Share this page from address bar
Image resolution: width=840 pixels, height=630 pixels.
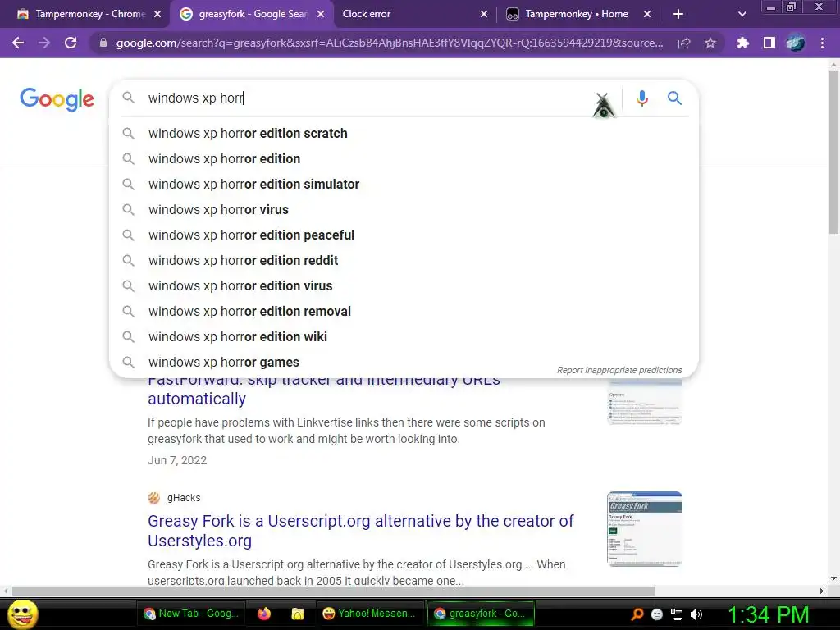click(684, 43)
